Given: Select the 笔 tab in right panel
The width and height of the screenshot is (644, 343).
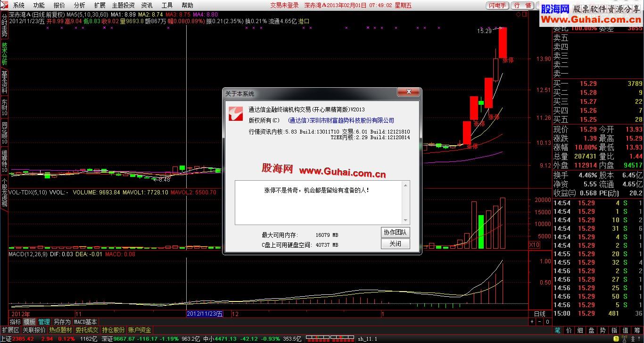Looking at the screenshot, I should 557,330.
